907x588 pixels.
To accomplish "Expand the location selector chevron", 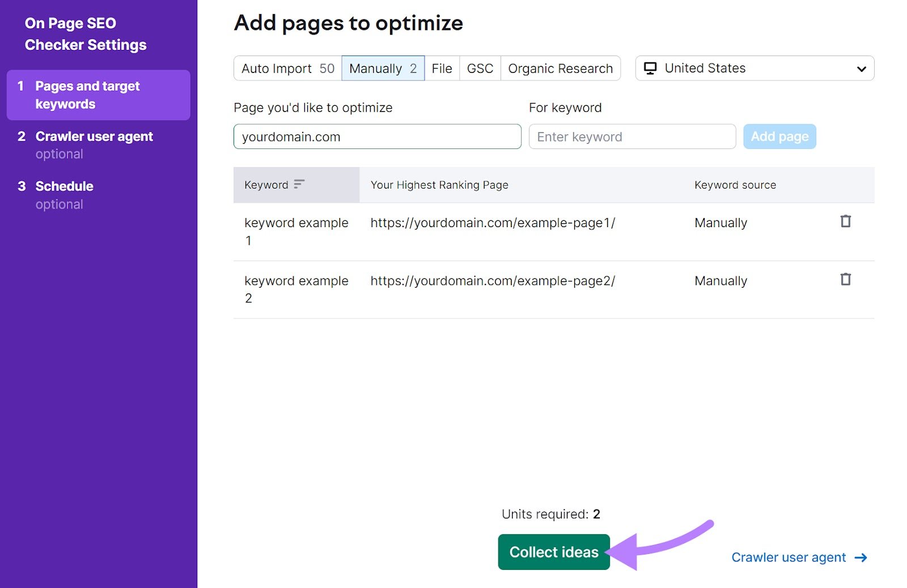I will pyautogui.click(x=861, y=68).
